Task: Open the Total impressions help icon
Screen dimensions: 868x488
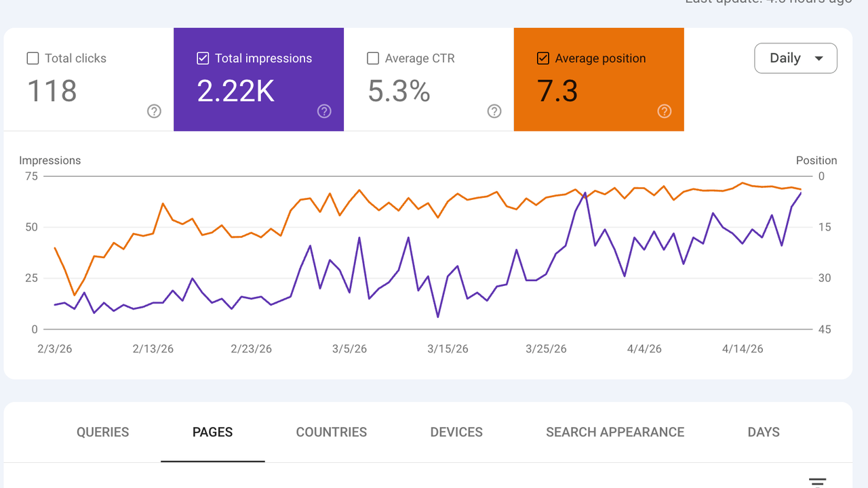Action: 324,111
